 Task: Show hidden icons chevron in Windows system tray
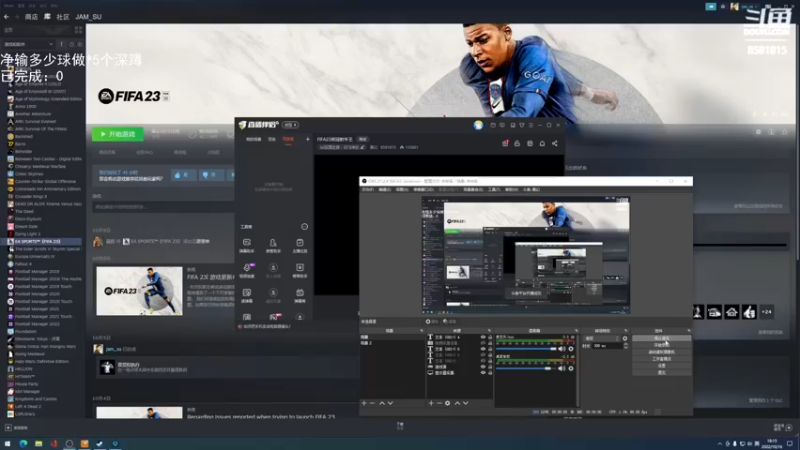[720, 444]
